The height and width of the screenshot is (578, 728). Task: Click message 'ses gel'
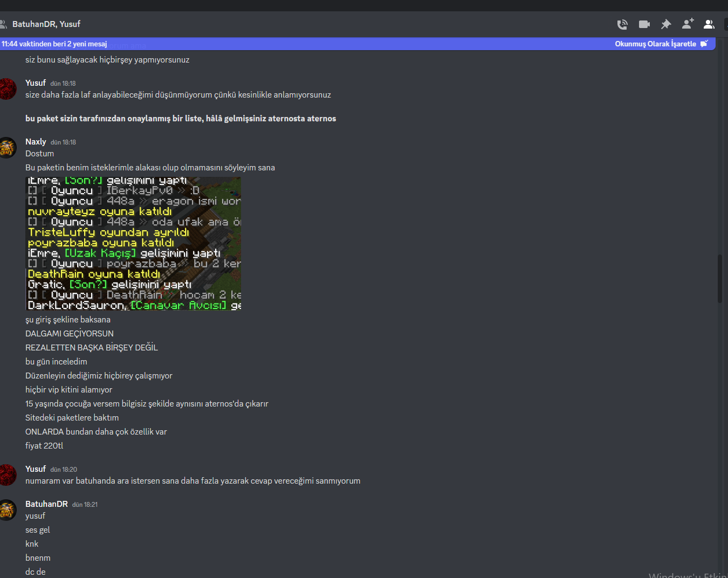[x=38, y=530]
